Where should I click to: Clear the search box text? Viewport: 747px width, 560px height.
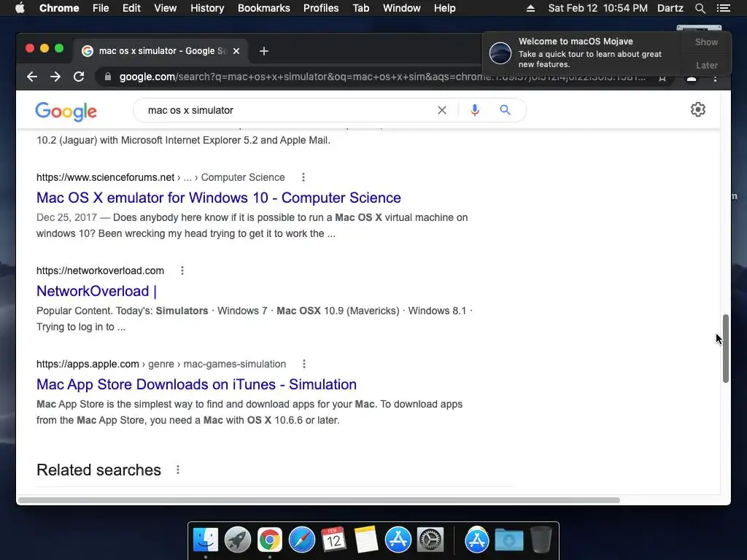click(442, 111)
